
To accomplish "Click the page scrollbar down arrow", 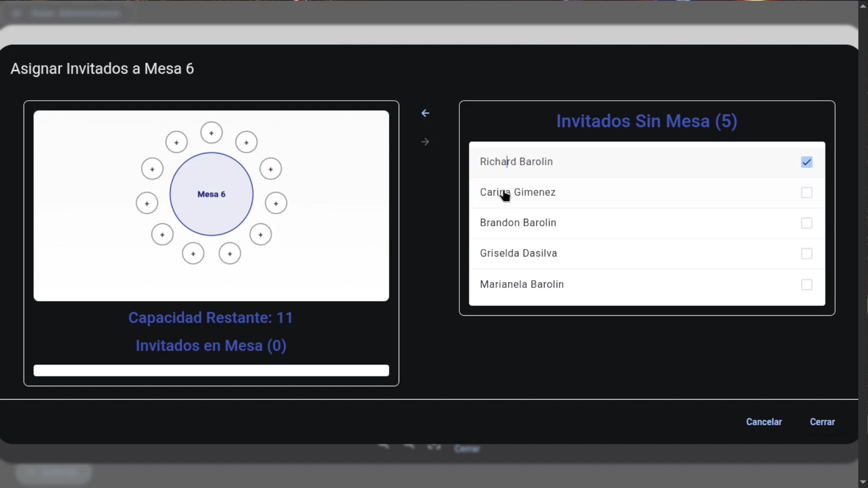I will pos(863,482).
